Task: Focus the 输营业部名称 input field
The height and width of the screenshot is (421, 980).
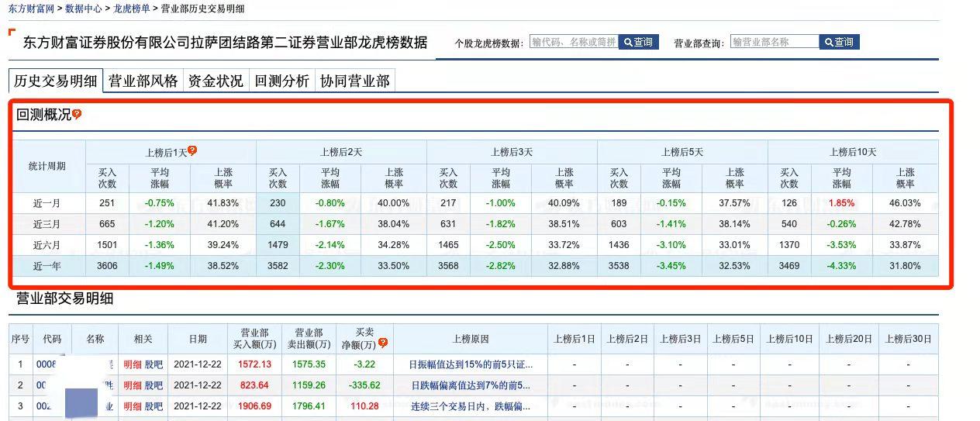Action: [774, 42]
